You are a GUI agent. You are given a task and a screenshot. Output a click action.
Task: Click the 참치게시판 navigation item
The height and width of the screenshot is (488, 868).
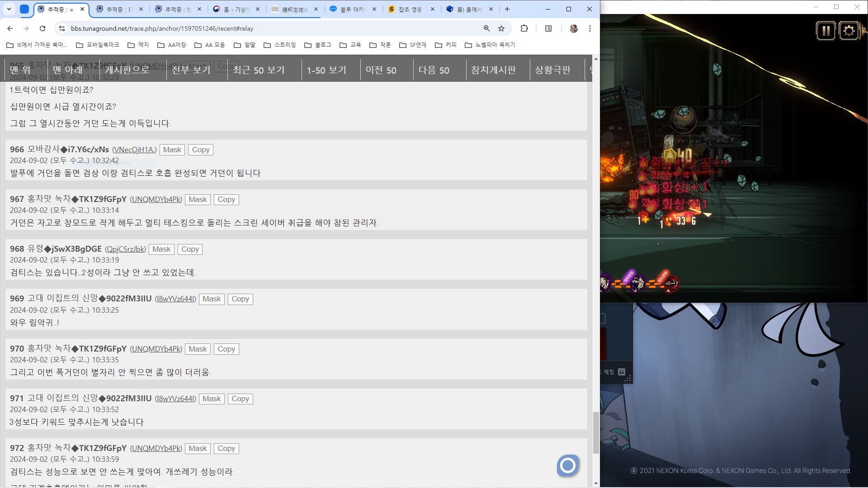click(493, 70)
